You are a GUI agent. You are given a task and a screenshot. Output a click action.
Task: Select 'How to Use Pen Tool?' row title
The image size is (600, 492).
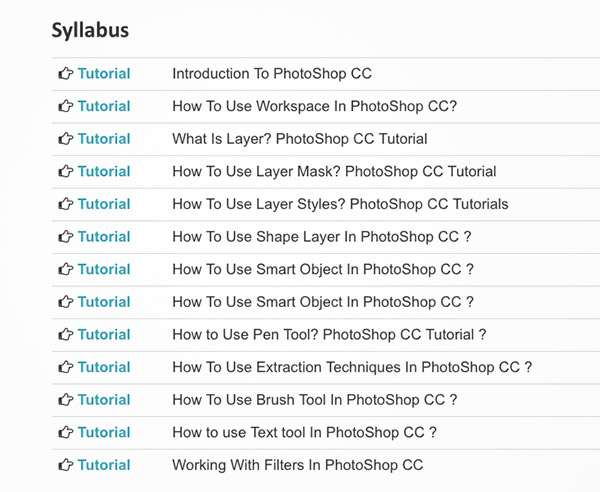coord(329,335)
